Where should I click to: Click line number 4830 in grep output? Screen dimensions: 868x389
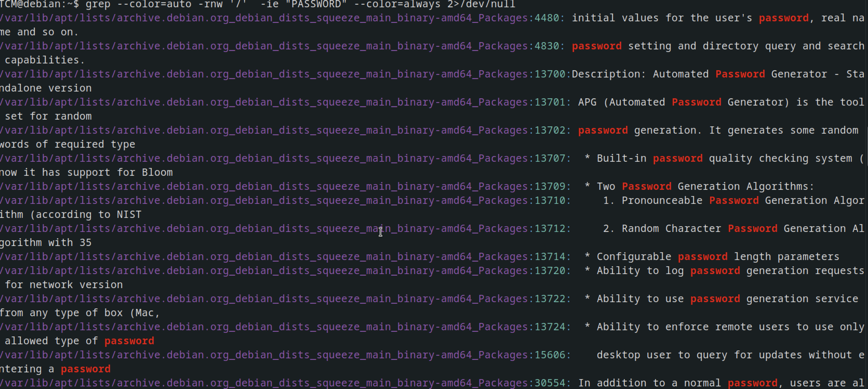point(547,46)
